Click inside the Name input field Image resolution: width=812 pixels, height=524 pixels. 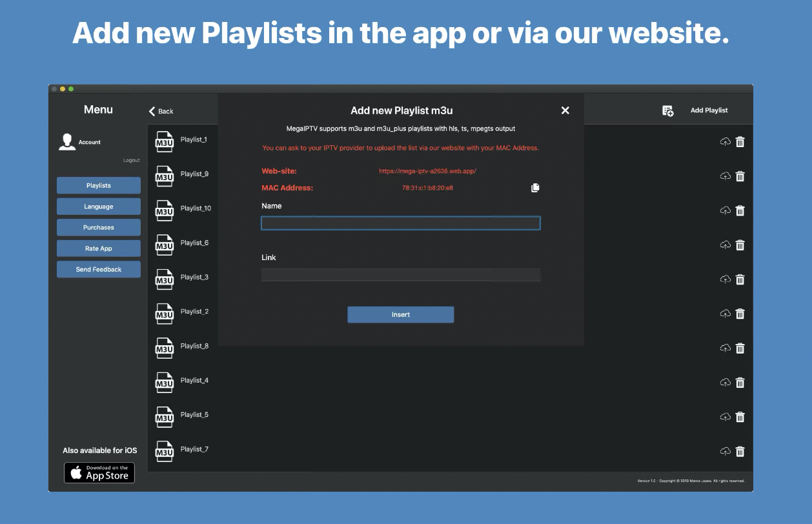400,223
